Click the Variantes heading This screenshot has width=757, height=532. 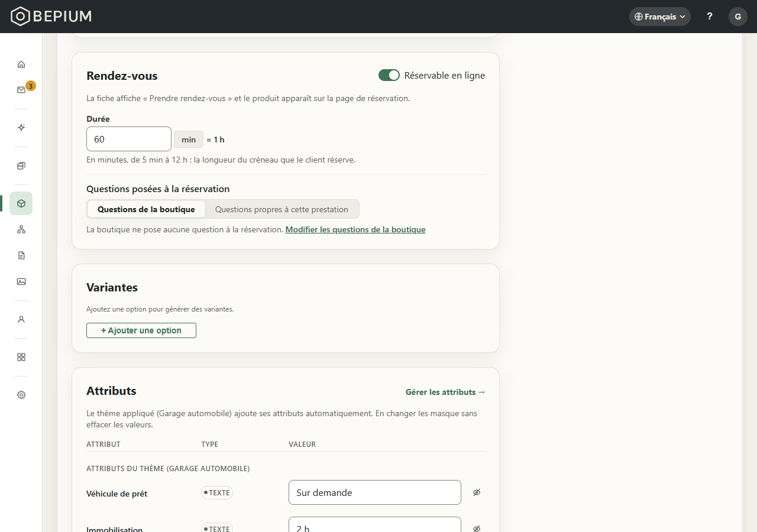(112, 287)
